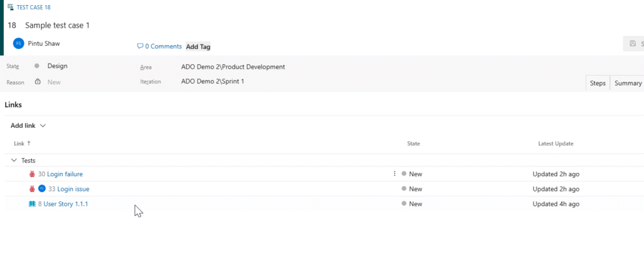Click the Add Tag button
644x277 pixels.
(x=198, y=47)
